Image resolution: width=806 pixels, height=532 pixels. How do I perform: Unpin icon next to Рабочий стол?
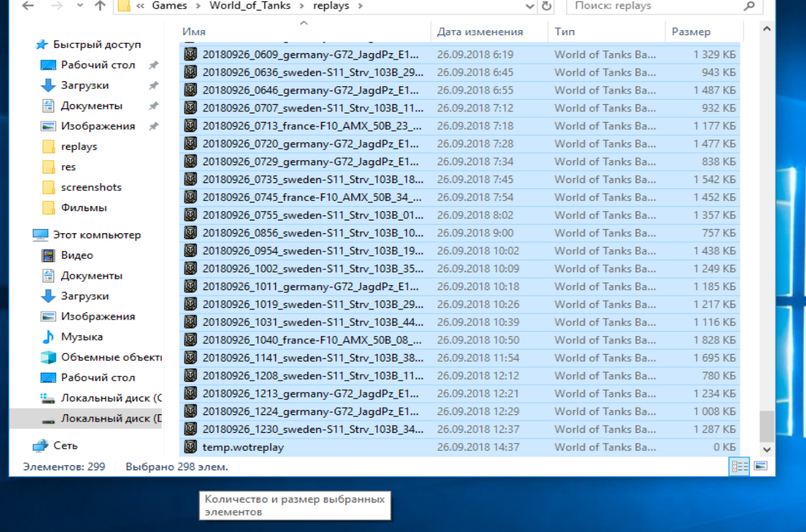point(153,65)
